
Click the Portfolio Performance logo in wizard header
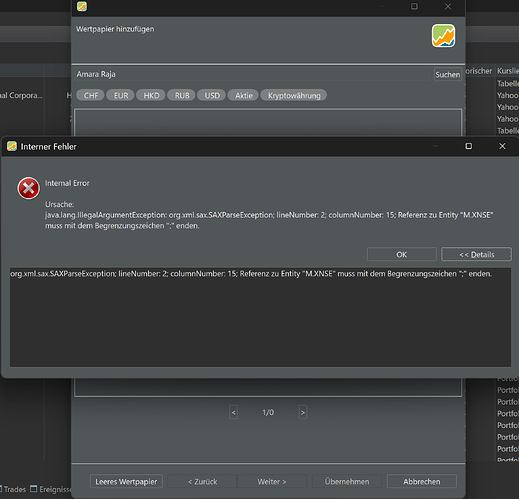pyautogui.click(x=443, y=36)
